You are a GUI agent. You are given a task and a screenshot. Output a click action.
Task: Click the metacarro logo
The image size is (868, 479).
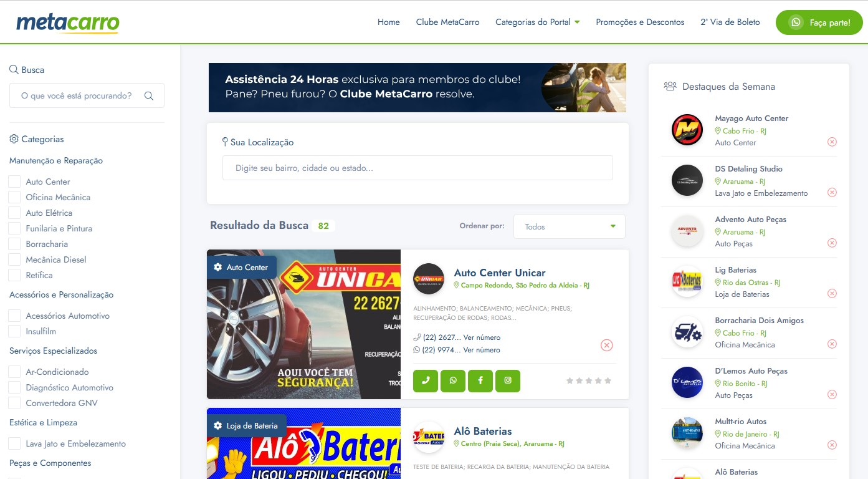tap(67, 22)
